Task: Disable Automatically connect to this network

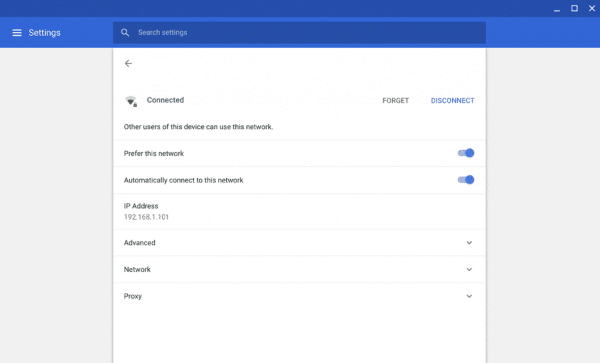Action: (x=466, y=180)
